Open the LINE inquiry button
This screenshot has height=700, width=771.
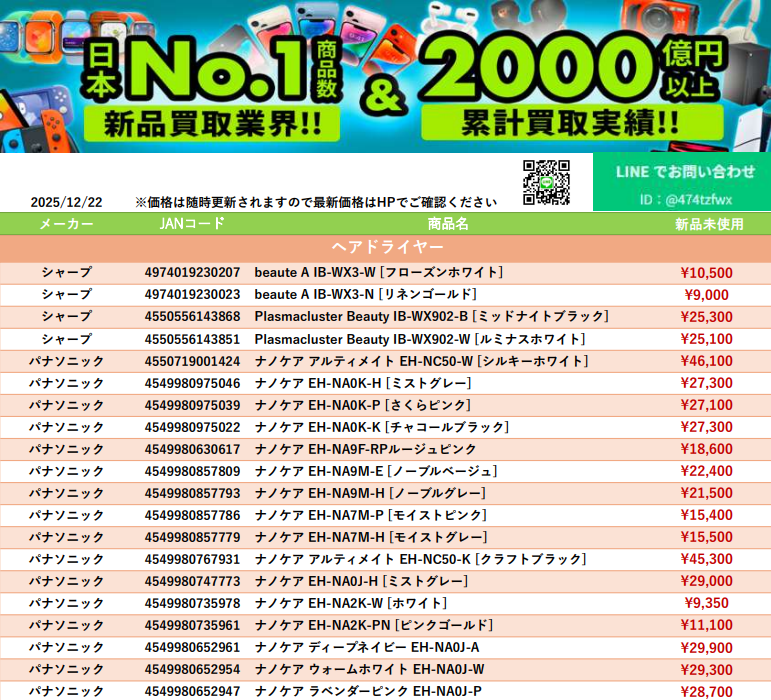[x=682, y=182]
